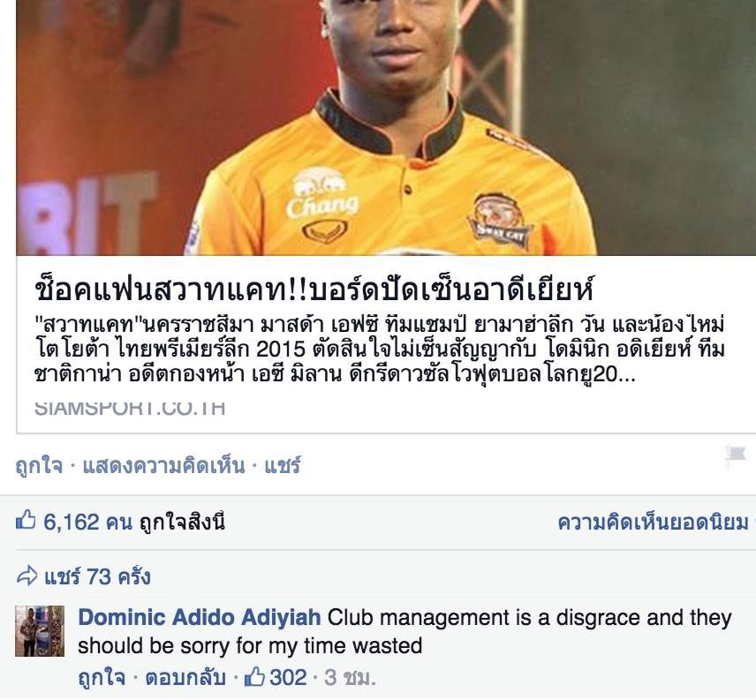Click the ถูกใจ like link under the post
This screenshot has height=700, width=756.
click(39, 466)
